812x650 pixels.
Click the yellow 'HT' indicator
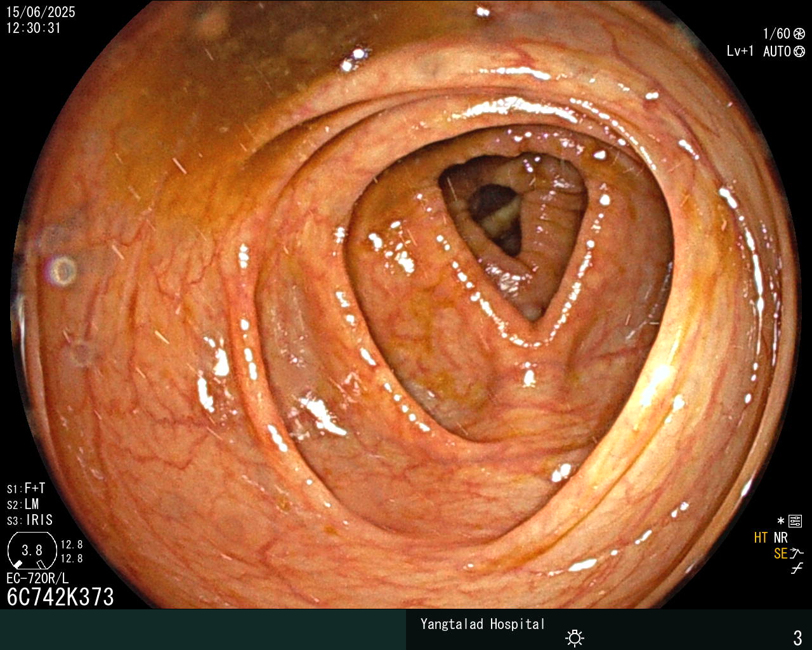pos(761,538)
